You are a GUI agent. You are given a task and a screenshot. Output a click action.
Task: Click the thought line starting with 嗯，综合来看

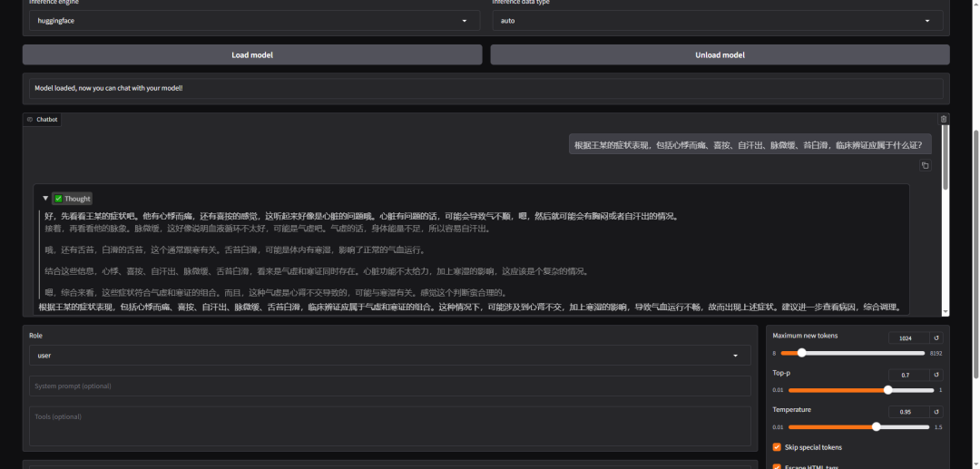(x=276, y=293)
